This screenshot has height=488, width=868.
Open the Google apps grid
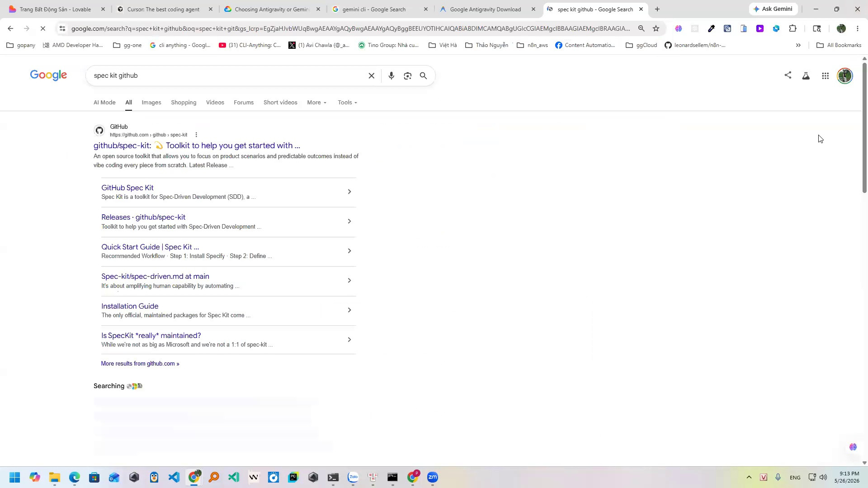[825, 76]
